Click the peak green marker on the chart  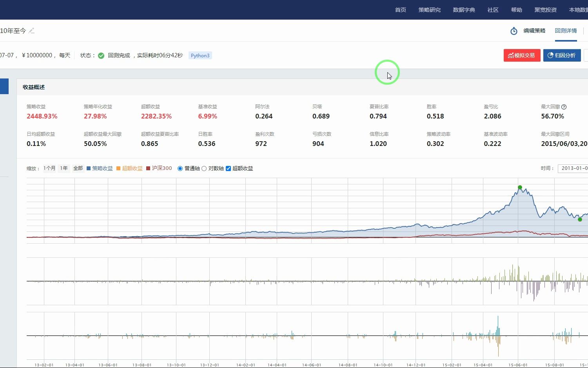(x=520, y=188)
